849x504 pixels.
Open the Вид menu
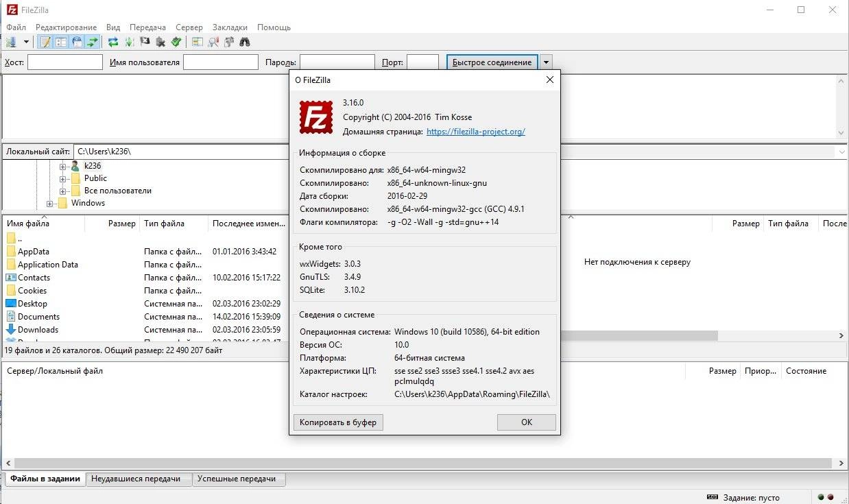pos(113,27)
